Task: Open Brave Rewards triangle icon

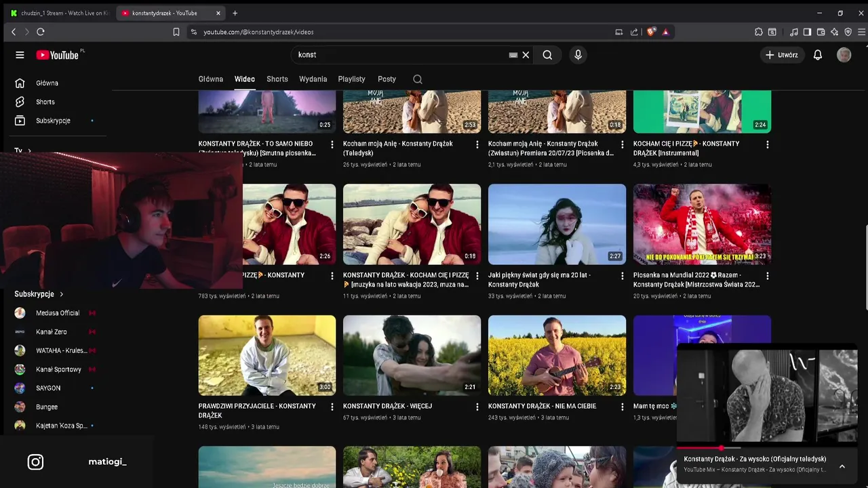Action: [665, 32]
